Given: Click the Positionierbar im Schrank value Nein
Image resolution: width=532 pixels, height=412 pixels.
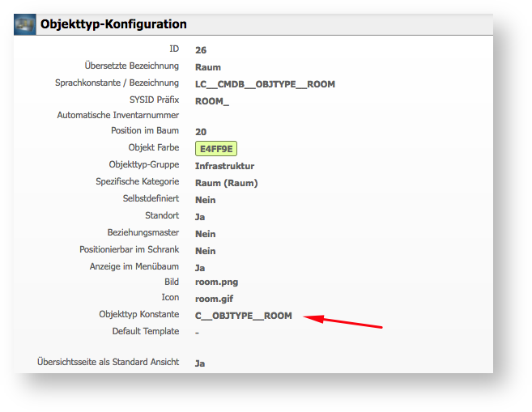Looking at the screenshot, I should [x=206, y=251].
